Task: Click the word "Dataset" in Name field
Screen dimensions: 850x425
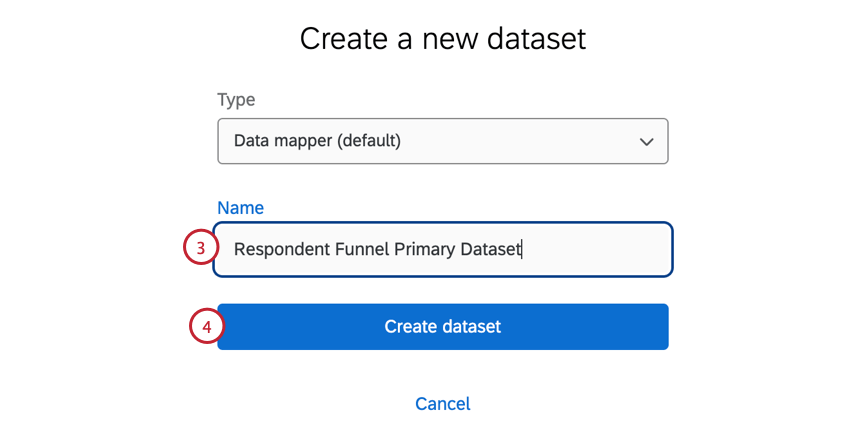Action: point(490,249)
